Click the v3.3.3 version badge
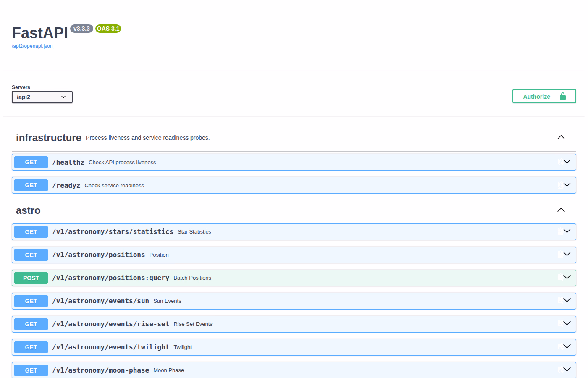Screen dimensions: 588x378 pyautogui.click(x=81, y=29)
